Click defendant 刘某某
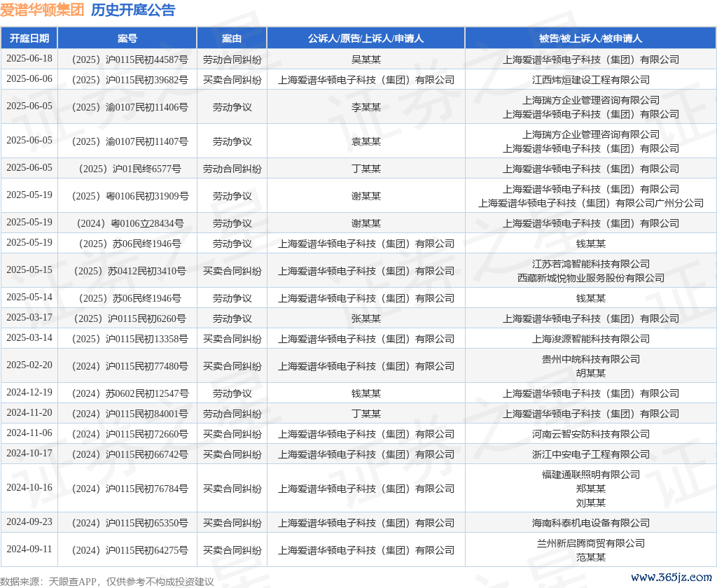Image resolution: width=717 pixels, height=588 pixels. point(591,503)
